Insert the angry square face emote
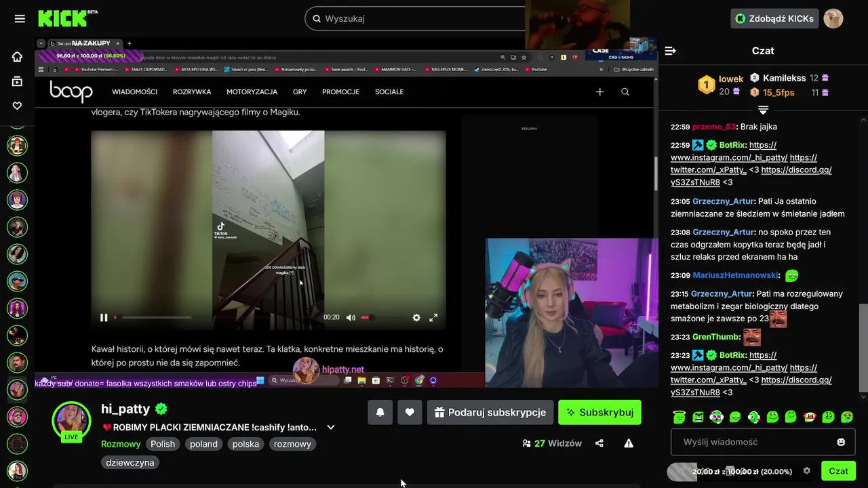The width and height of the screenshot is (868, 488). (698, 417)
